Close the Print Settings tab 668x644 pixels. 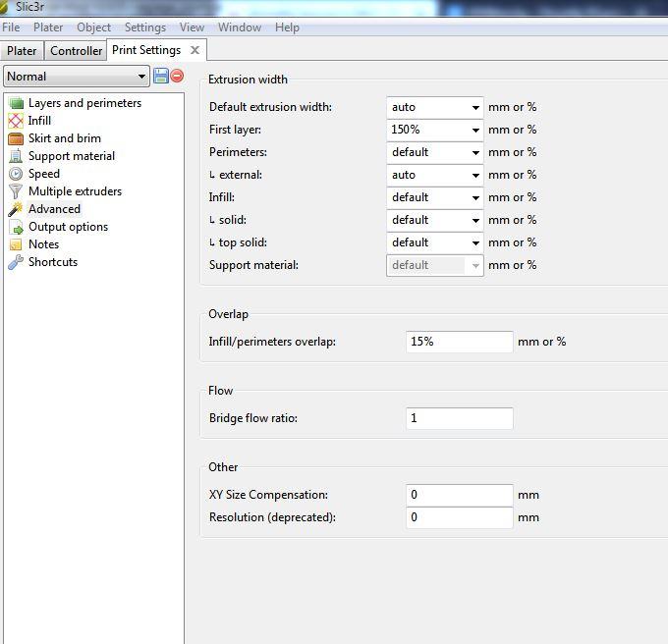195,50
